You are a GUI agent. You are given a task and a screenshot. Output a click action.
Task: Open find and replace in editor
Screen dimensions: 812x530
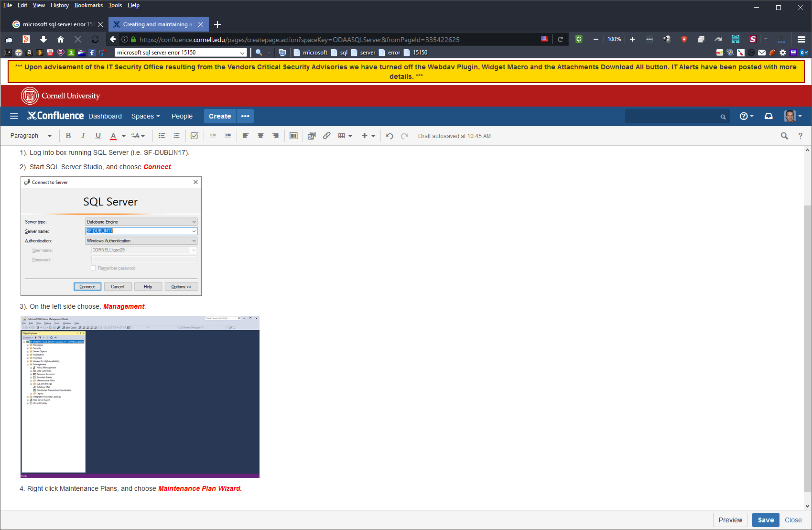click(x=784, y=136)
